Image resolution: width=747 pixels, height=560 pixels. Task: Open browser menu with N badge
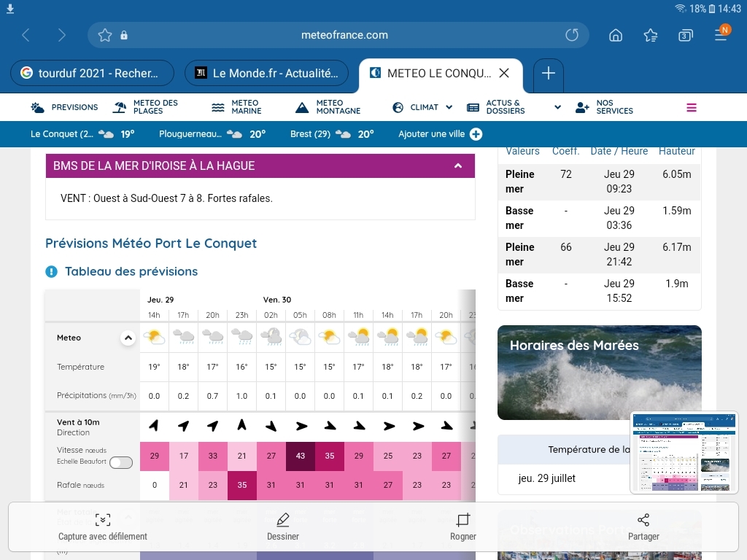[x=721, y=34]
